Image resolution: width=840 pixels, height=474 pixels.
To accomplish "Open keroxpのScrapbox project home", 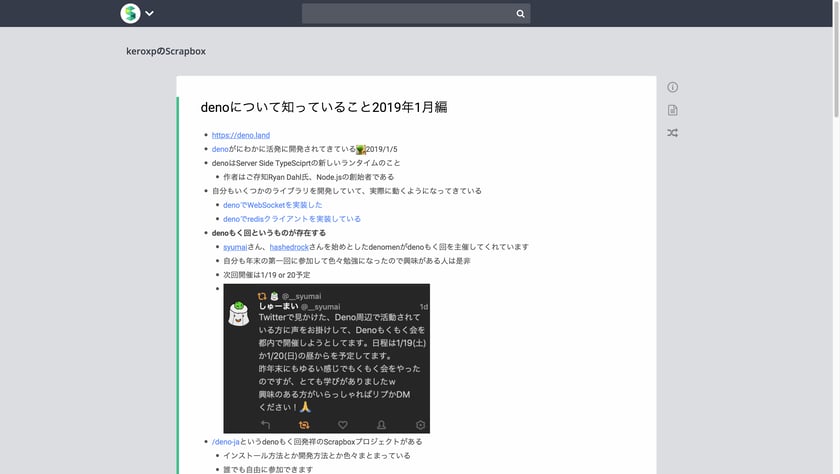I will pos(166,51).
